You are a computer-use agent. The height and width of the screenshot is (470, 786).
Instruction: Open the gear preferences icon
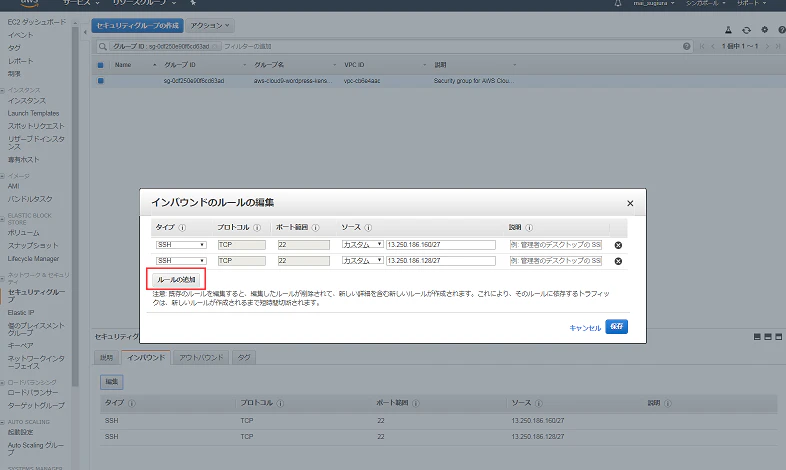(764, 30)
